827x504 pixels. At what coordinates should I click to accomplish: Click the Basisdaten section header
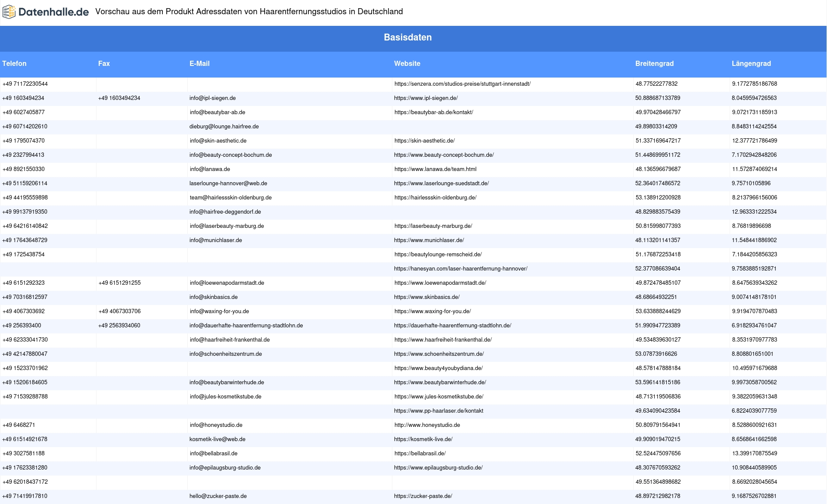tap(408, 37)
